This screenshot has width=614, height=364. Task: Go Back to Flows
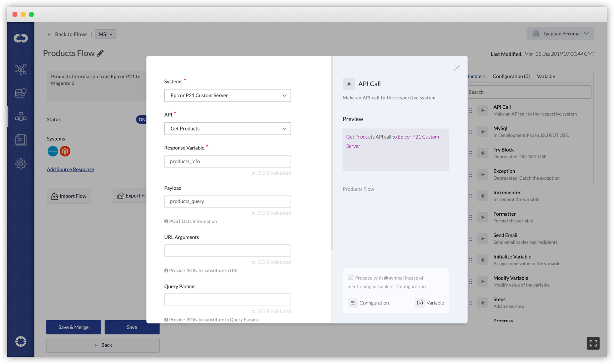pyautogui.click(x=67, y=34)
